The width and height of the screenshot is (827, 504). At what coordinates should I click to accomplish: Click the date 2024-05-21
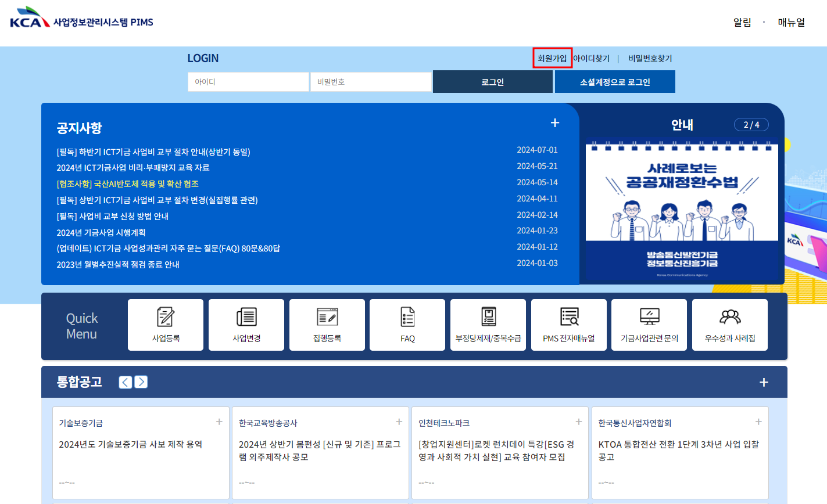pos(537,166)
